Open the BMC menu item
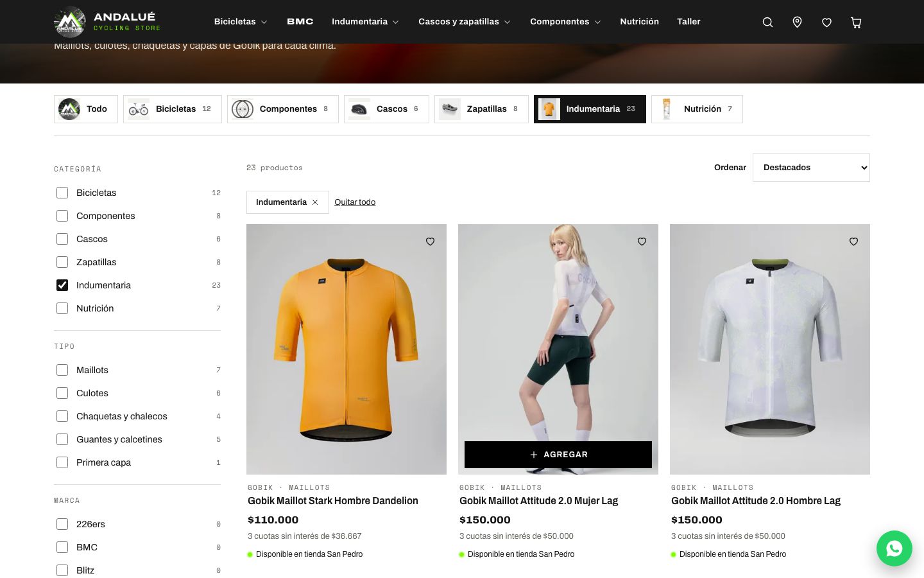The width and height of the screenshot is (924, 578). 300,22
